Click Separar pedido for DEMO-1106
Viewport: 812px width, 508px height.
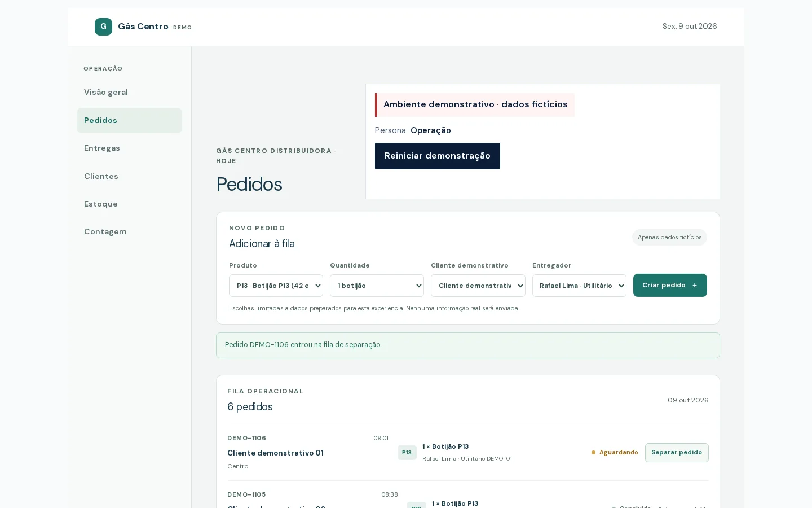click(677, 453)
